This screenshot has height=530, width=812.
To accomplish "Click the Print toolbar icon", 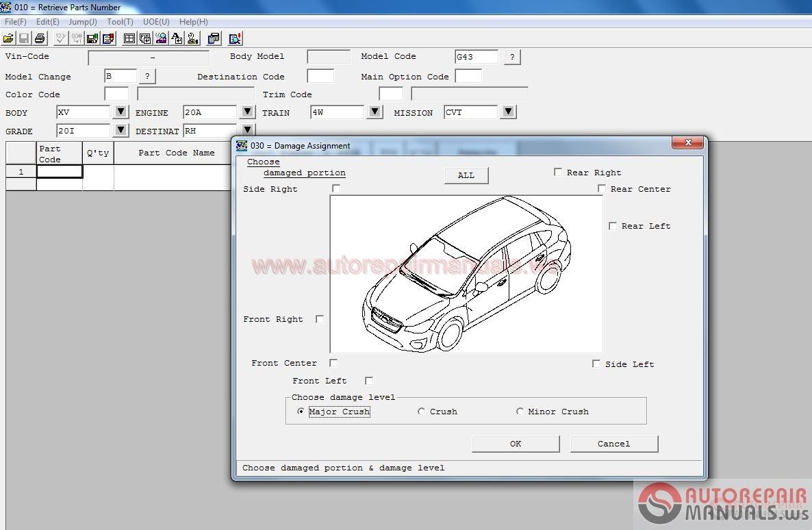I will 40,38.
